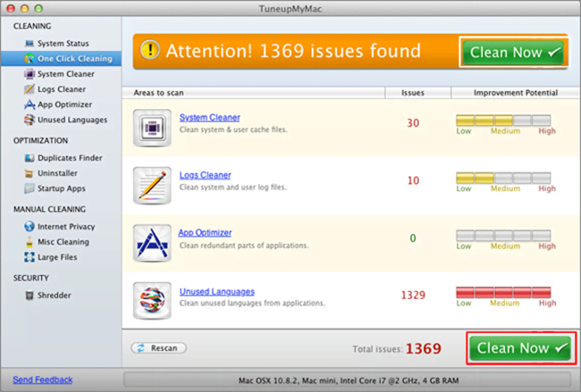Image resolution: width=581 pixels, height=392 pixels.
Task: Click the One Click Cleaning sidebar icon
Action: 29,59
